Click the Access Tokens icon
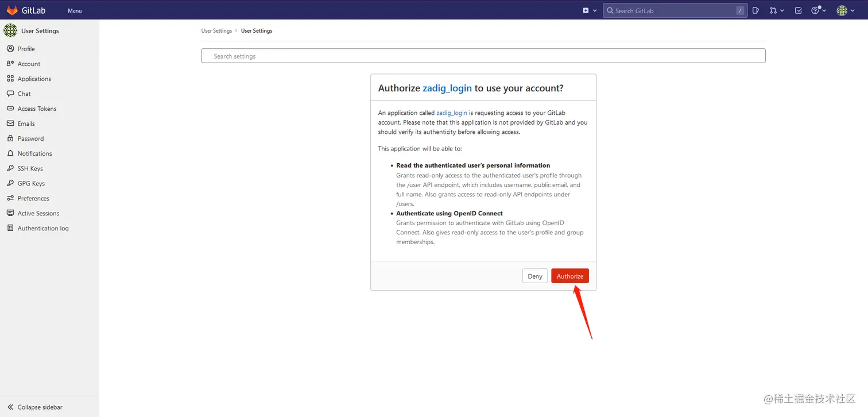This screenshot has width=868, height=417. pyautogui.click(x=10, y=109)
